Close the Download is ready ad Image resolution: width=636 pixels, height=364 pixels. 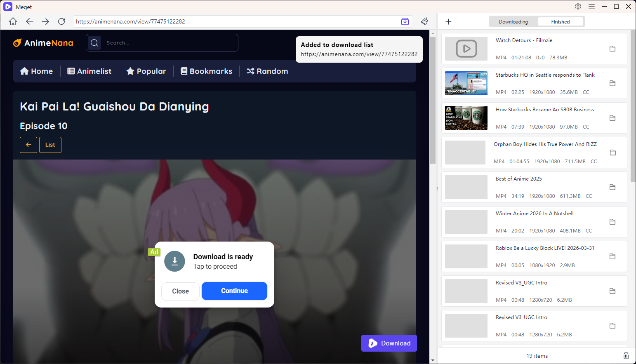(180, 291)
